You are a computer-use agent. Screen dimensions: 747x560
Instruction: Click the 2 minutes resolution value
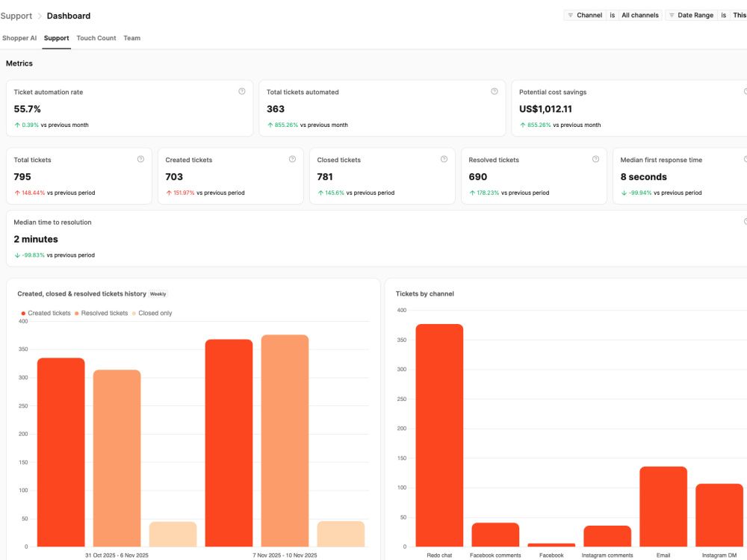36,239
